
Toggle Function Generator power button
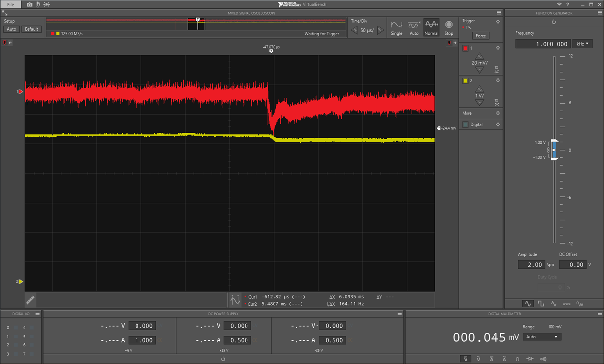pos(554,22)
